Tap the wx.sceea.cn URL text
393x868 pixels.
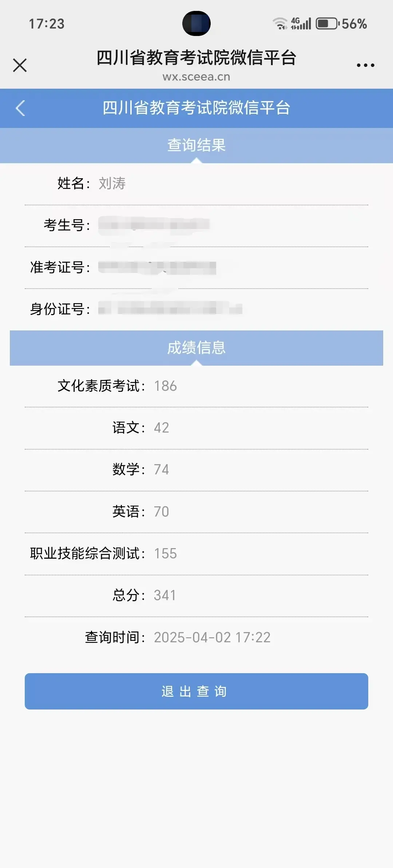[196, 77]
